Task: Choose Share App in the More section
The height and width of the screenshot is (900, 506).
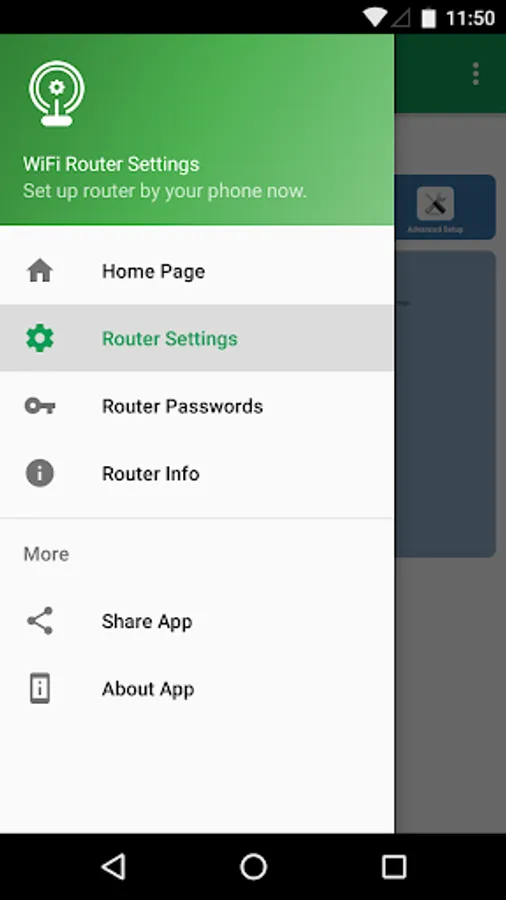Action: point(197,621)
